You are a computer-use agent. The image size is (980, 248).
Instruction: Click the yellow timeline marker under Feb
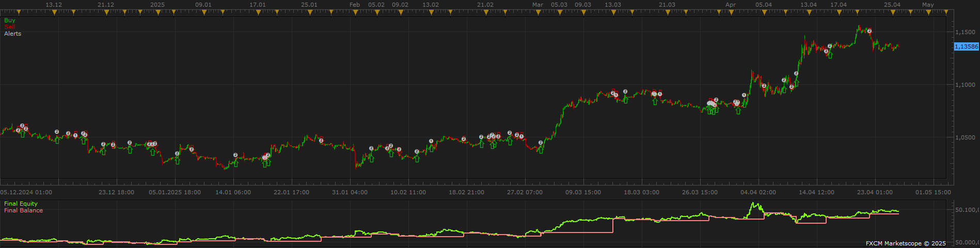point(355,12)
